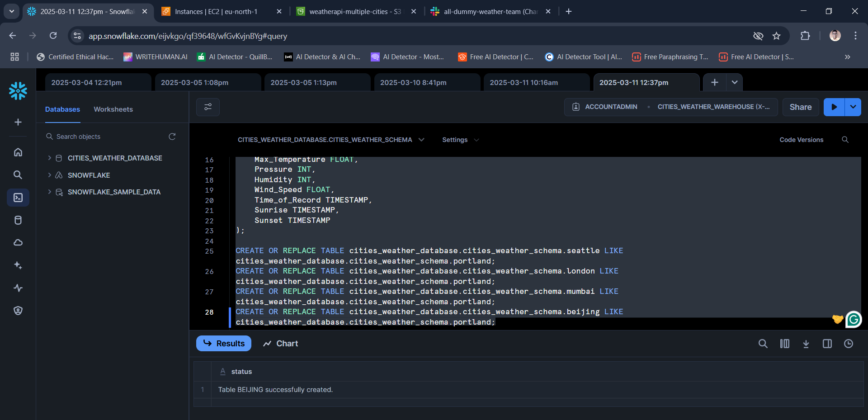Show more bookmarks chevron
The height and width of the screenshot is (420, 868).
pos(848,57)
